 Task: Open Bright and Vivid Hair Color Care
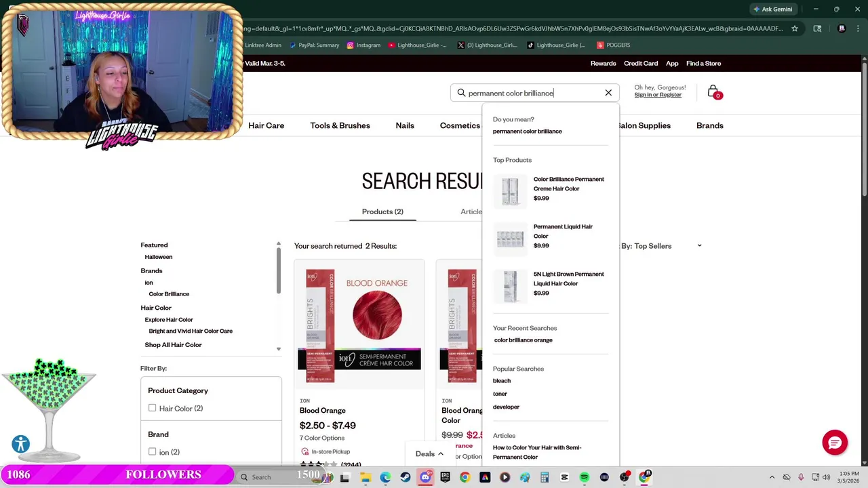[x=191, y=331]
